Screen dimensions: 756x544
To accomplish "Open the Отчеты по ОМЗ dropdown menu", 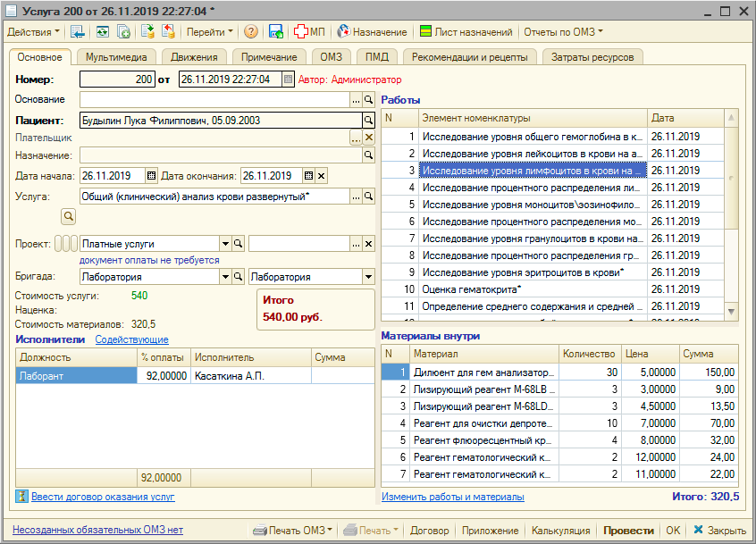I will [x=563, y=32].
